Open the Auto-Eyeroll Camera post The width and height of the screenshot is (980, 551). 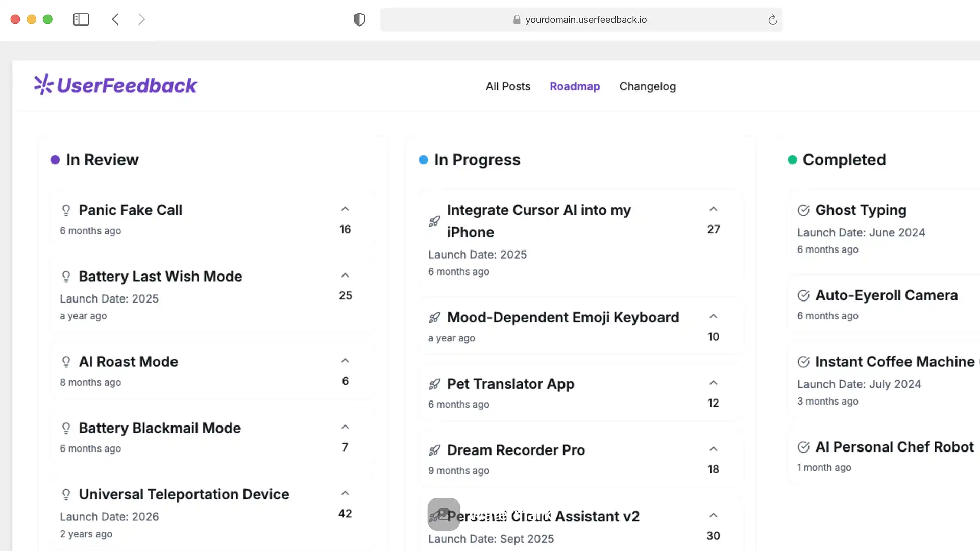886,295
